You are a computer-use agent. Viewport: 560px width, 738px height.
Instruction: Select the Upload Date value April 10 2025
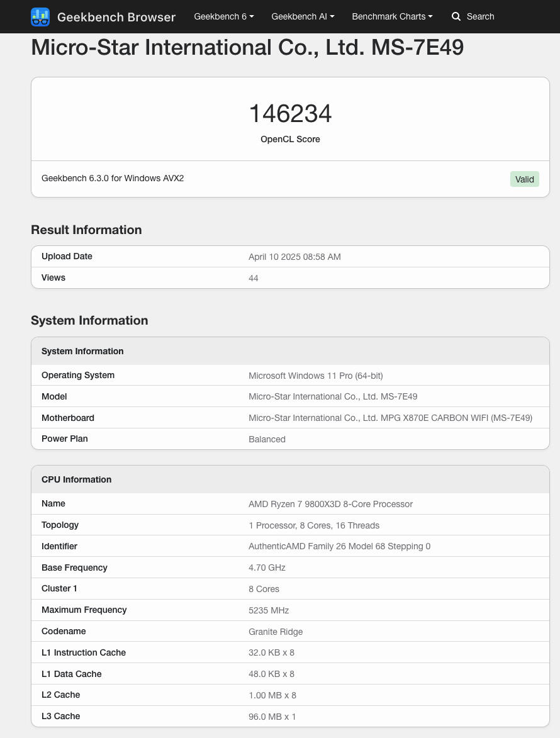point(294,257)
